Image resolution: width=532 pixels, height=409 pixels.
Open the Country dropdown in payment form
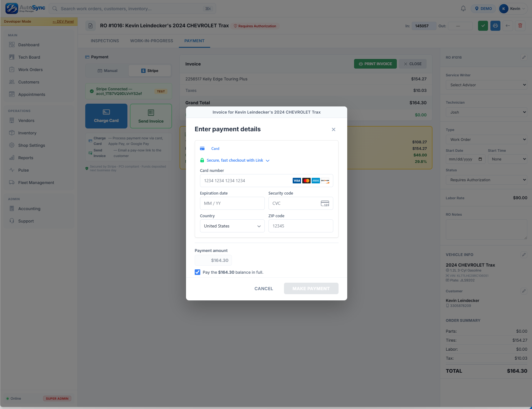click(x=232, y=226)
